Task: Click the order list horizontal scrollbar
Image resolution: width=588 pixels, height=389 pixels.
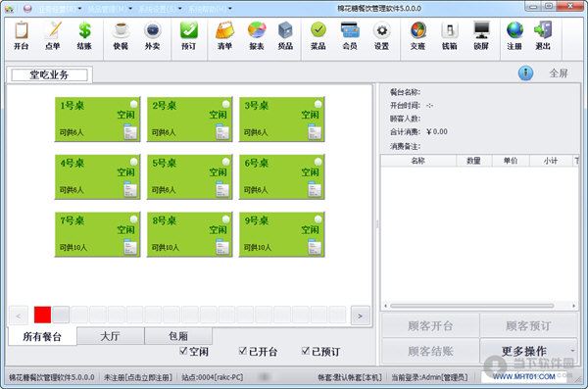Action: [472, 306]
